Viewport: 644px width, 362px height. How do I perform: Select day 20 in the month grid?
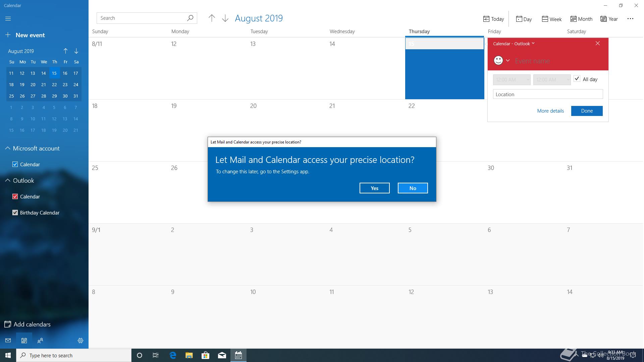[286, 130]
